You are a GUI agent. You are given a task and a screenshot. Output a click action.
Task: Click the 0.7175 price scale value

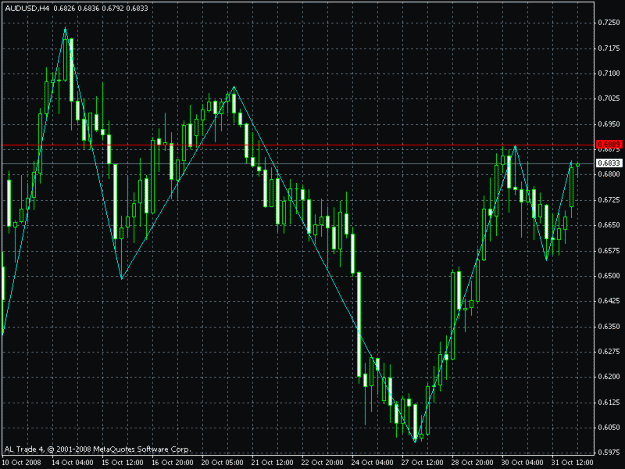[x=609, y=48]
